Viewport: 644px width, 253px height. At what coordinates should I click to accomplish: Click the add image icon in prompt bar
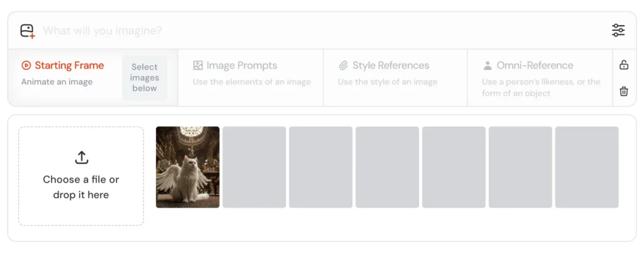(28, 31)
